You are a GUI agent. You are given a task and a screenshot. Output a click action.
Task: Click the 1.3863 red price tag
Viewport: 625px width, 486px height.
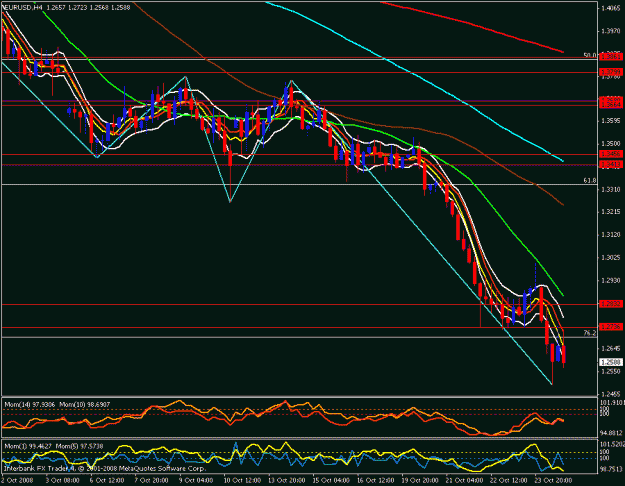click(x=611, y=57)
